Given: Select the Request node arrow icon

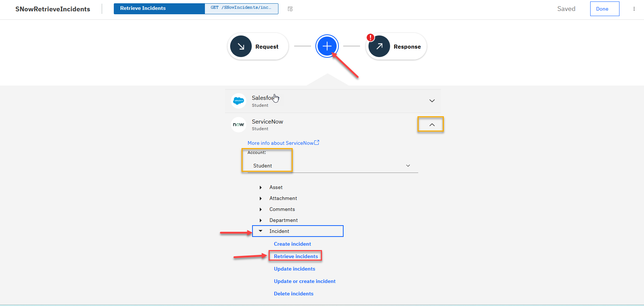Looking at the screenshot, I should [x=241, y=46].
